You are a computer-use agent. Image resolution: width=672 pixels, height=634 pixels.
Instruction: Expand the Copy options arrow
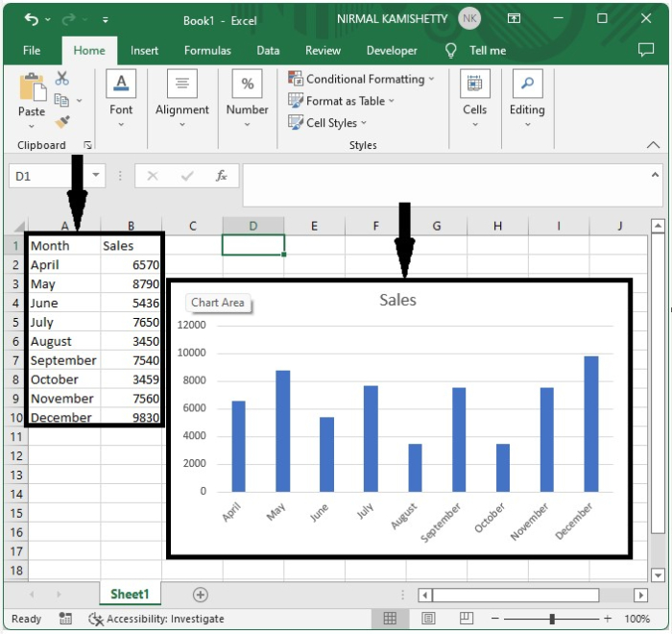[x=80, y=101]
